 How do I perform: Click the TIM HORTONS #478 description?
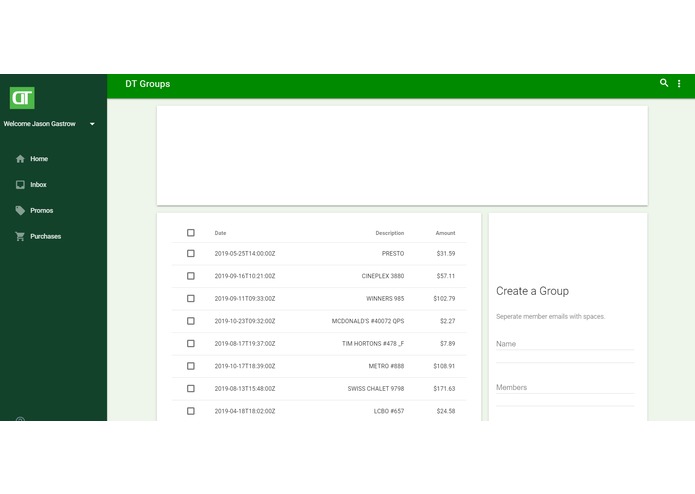(373, 344)
